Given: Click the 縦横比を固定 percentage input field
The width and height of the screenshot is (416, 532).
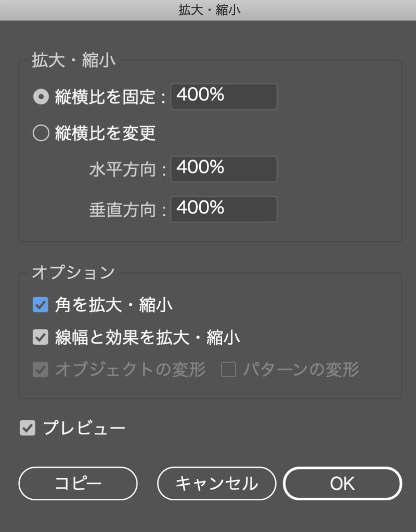Looking at the screenshot, I should 224,97.
